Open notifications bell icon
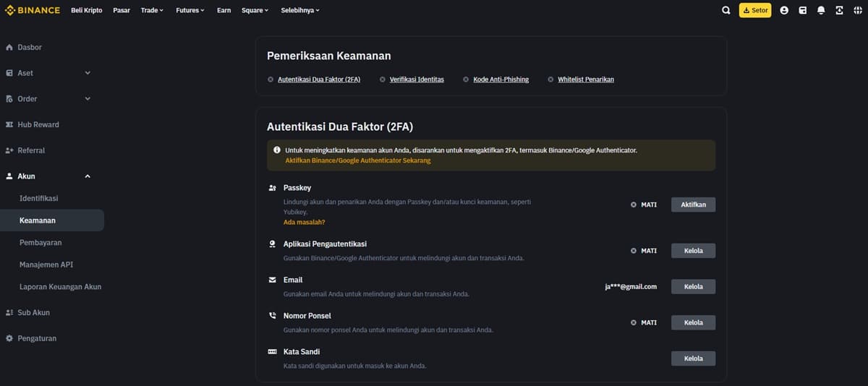 pyautogui.click(x=821, y=10)
